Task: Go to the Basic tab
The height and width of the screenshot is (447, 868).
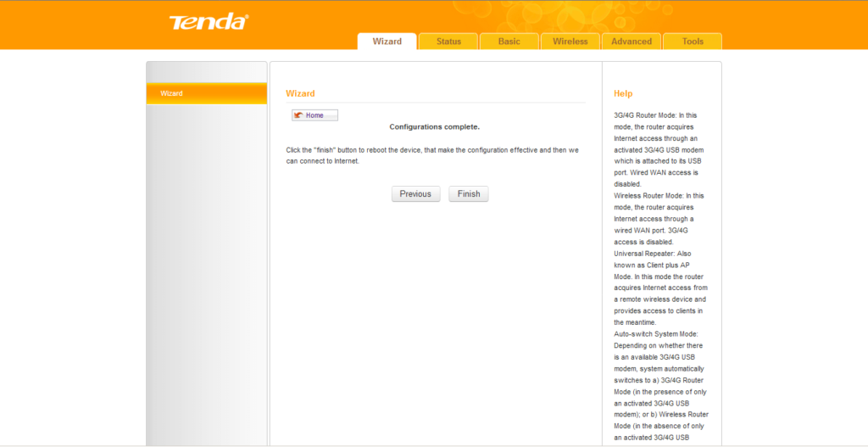Action: [x=509, y=42]
